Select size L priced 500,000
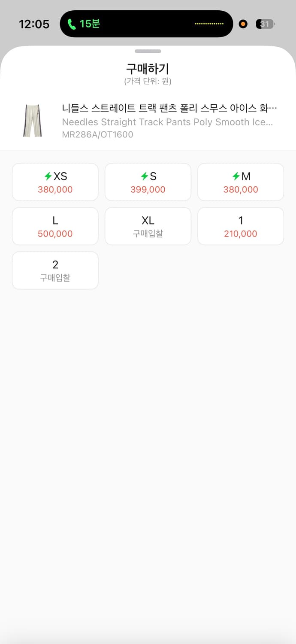This screenshot has width=296, height=644. coord(55,226)
